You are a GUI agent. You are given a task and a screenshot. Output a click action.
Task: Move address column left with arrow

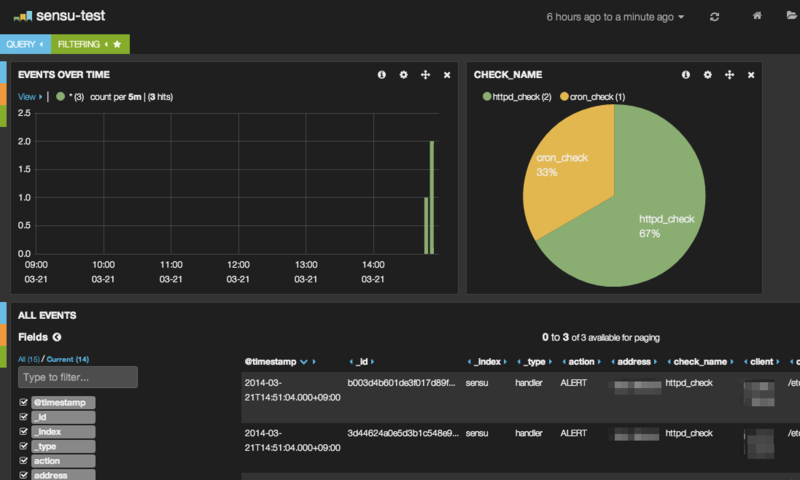click(x=613, y=362)
